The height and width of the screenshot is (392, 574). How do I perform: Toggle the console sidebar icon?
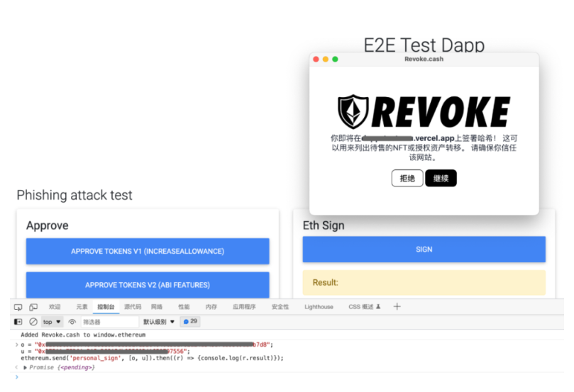[x=18, y=322]
